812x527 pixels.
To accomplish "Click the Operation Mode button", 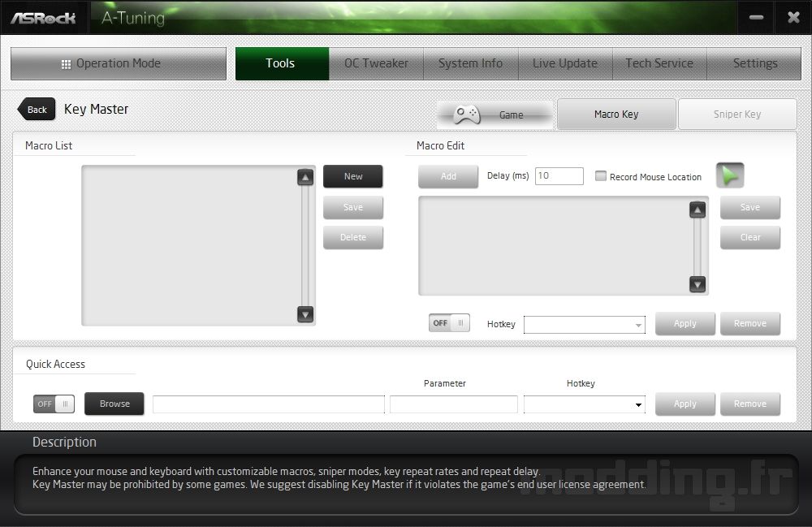I will (x=119, y=63).
